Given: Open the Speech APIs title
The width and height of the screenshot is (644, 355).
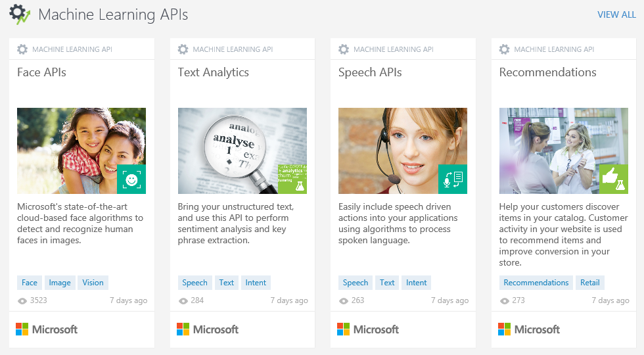Looking at the screenshot, I should [x=370, y=73].
